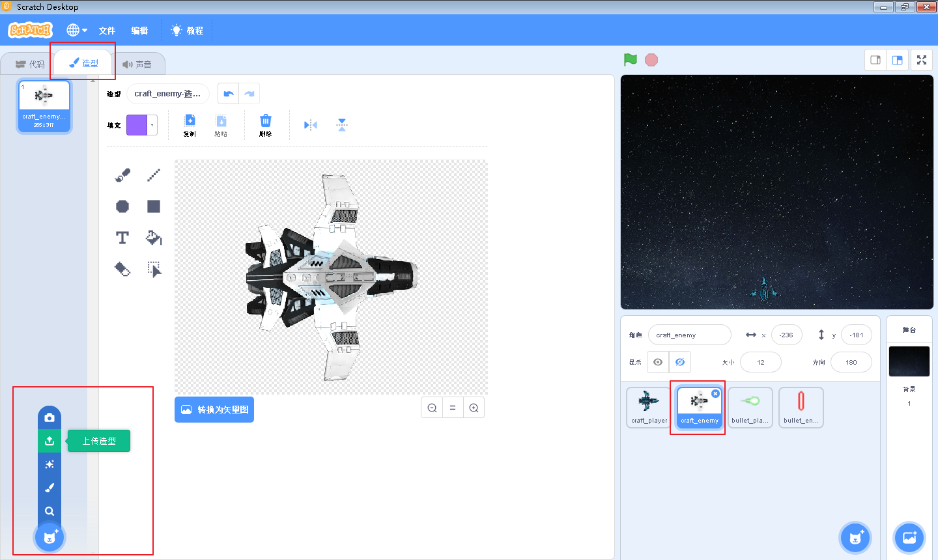Viewport: 938px width, 560px height.
Task: Open the 文件 menu
Action: [107, 31]
